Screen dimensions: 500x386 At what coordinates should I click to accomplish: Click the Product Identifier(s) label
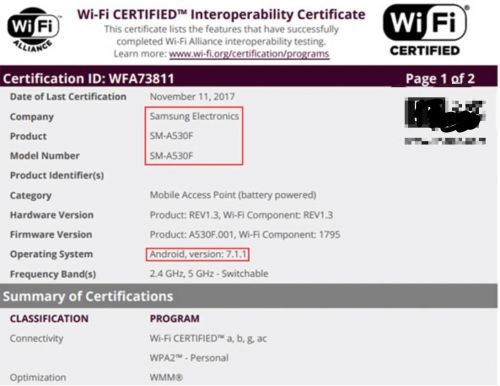tap(57, 175)
